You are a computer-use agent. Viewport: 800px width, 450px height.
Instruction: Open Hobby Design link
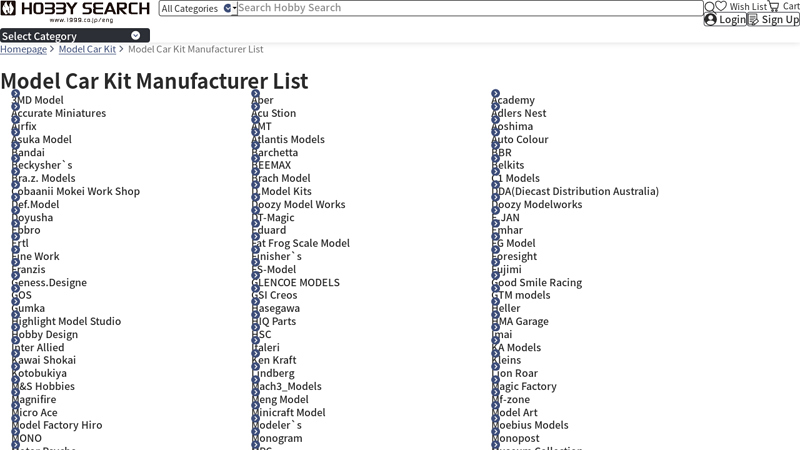45,335
